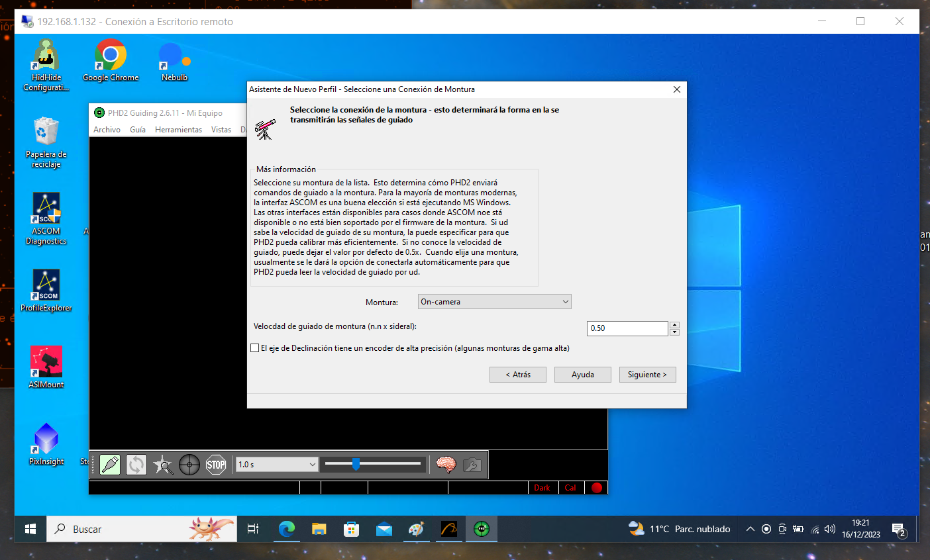Decrease guide speed with down arrow
This screenshot has height=560, width=930.
tap(674, 332)
